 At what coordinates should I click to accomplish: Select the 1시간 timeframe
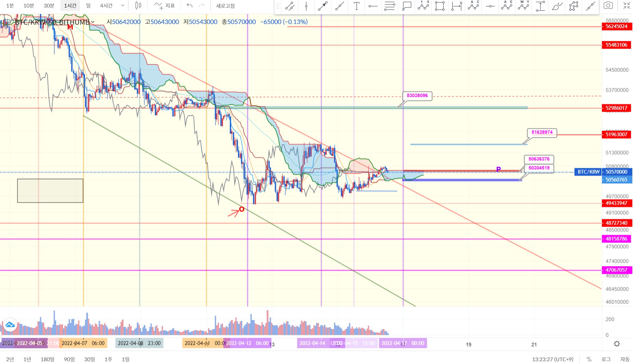point(70,5)
